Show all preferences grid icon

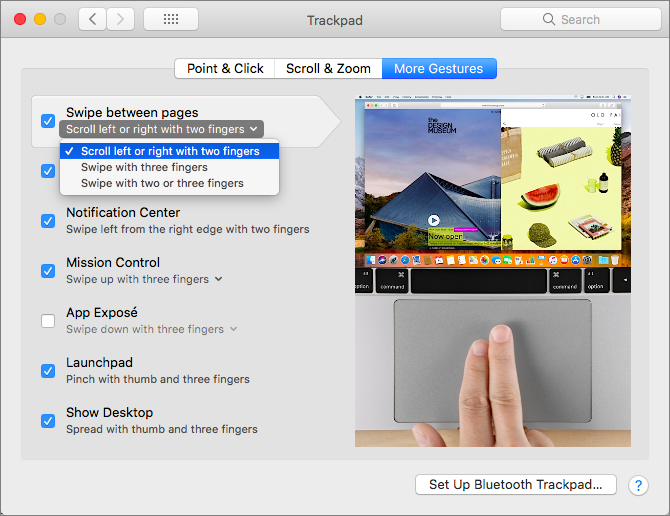coord(170,19)
